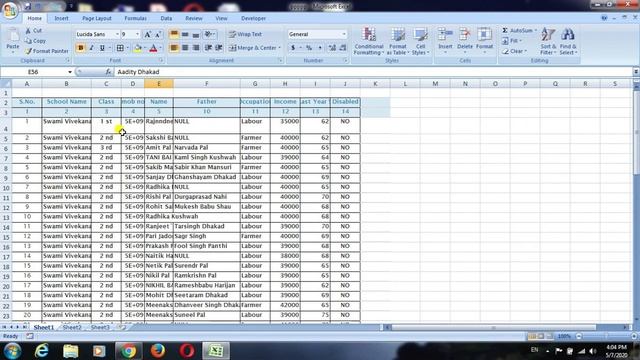Apply comma style

(320, 48)
